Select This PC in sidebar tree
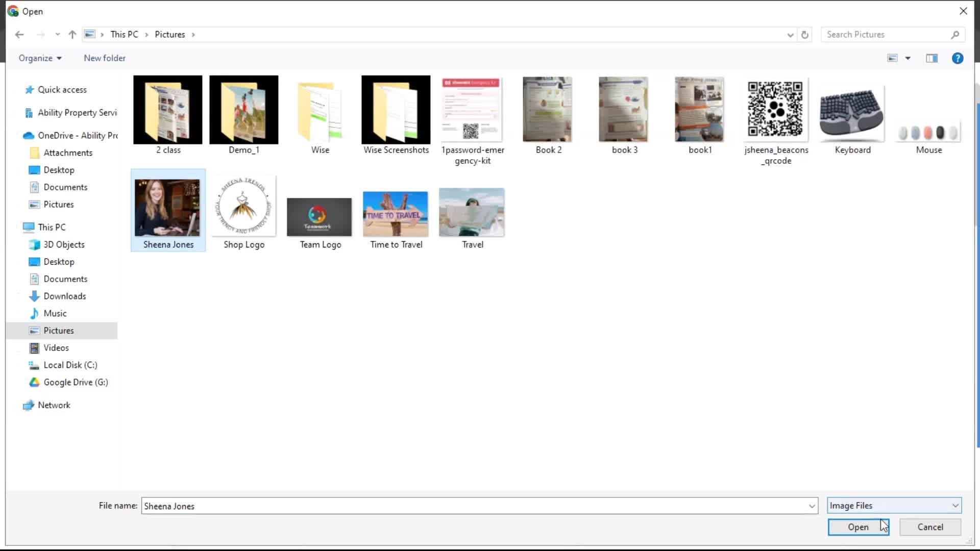The height and width of the screenshot is (551, 980). tap(52, 227)
